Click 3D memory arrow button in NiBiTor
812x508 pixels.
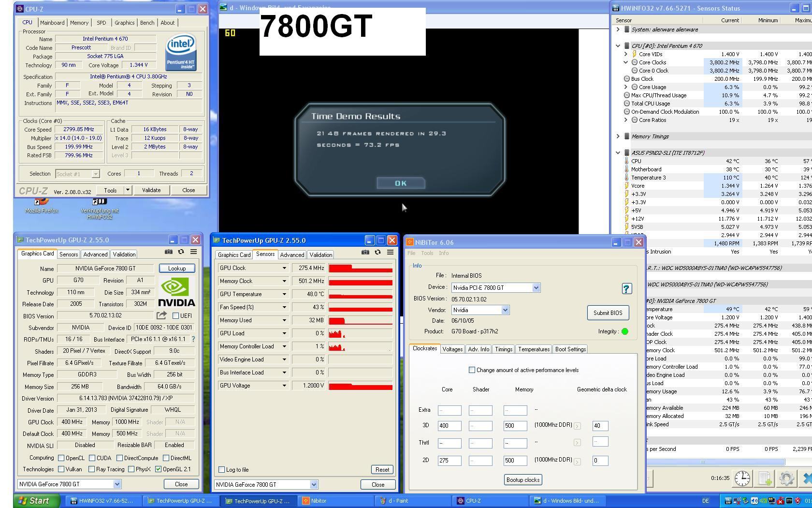pyautogui.click(x=577, y=426)
